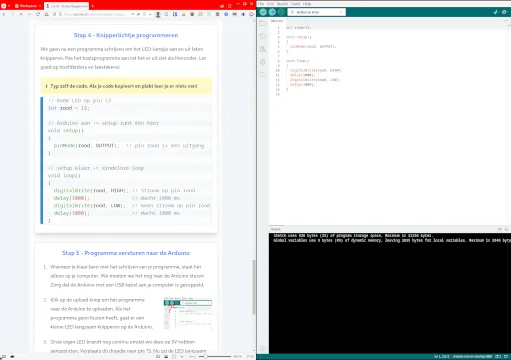The width and height of the screenshot is (511, 360).
Task: Click the yellow 'Typ zelf de code' notice
Action: coord(126,86)
